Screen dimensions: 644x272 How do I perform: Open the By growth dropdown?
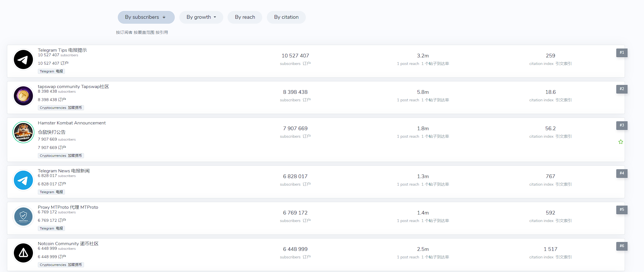201,17
